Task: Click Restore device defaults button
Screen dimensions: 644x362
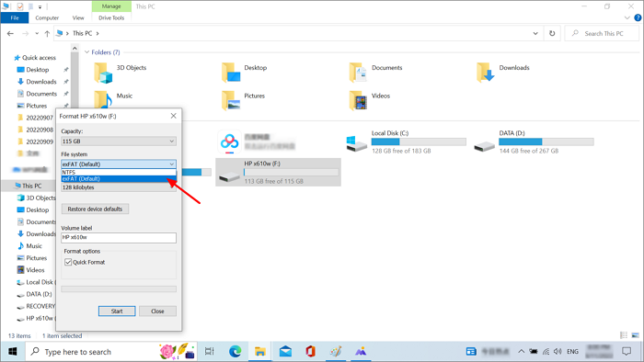Action: (x=95, y=209)
